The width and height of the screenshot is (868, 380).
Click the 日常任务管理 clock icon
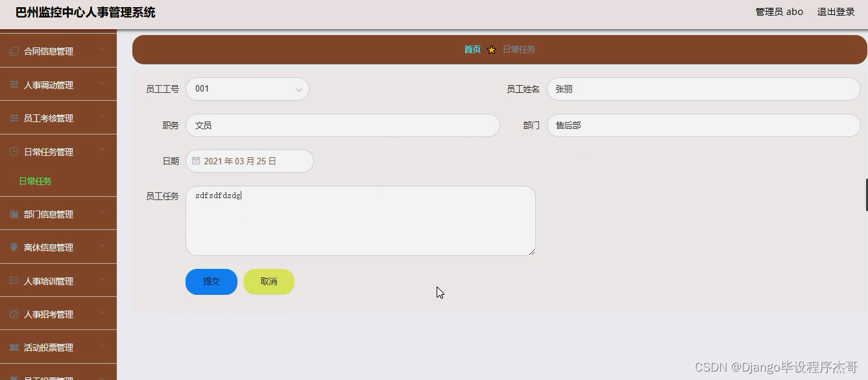[14, 151]
